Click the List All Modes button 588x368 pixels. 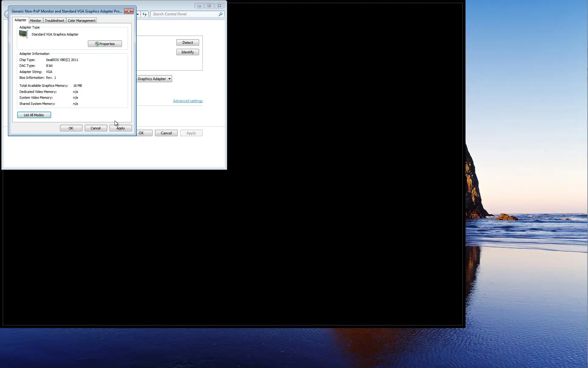(x=34, y=115)
